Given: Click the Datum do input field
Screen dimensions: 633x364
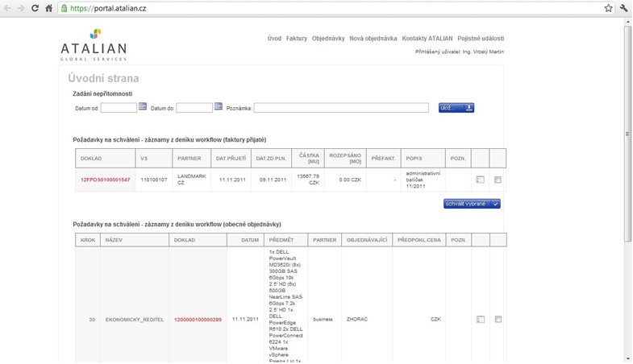Looking at the screenshot, I should 194,108.
